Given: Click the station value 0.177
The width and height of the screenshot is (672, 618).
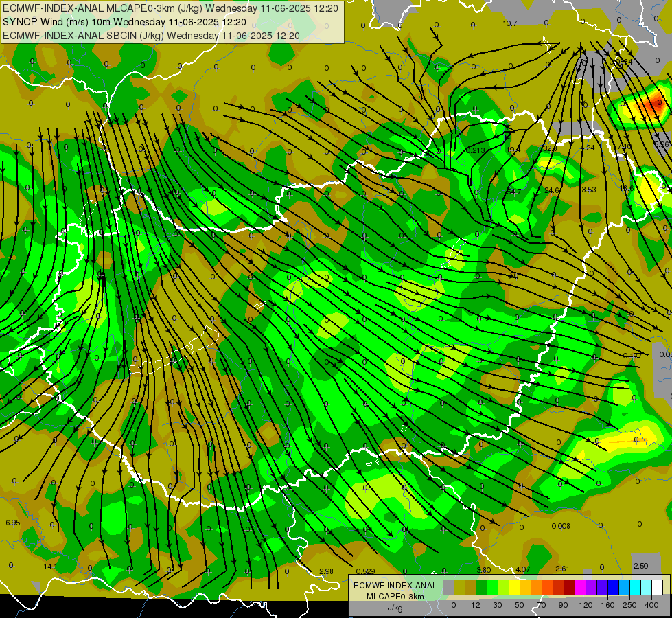Looking at the screenshot, I should [x=632, y=356].
